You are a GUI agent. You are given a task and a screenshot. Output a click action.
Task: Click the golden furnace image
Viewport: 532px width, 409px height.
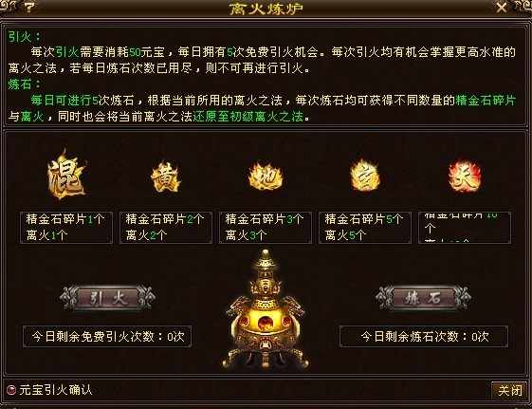click(x=266, y=310)
